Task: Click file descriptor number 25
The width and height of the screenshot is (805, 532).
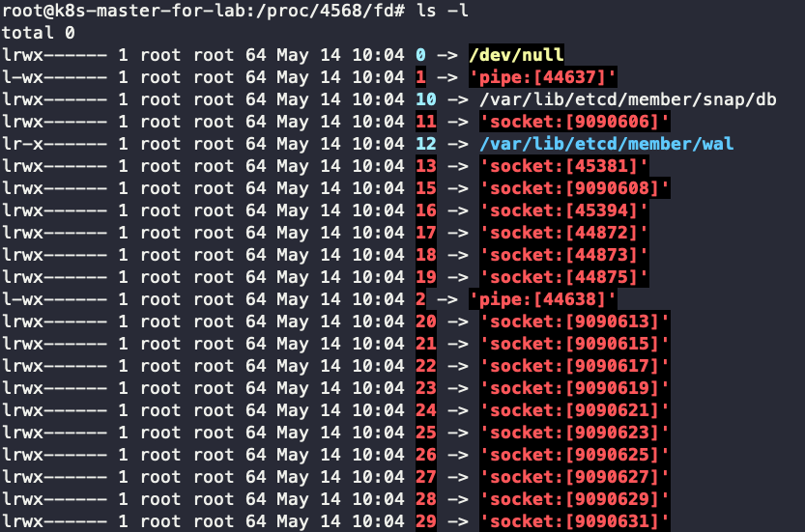Action: tap(425, 433)
